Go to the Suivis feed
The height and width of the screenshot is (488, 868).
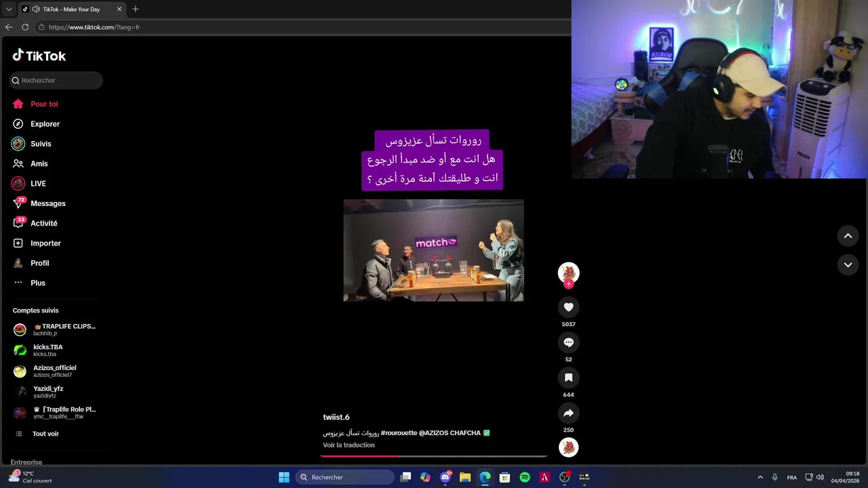[32, 144]
